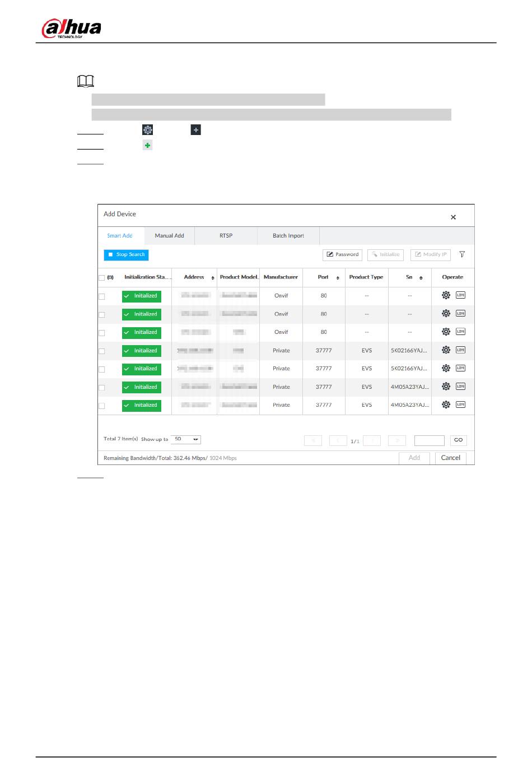Open the Show up to 50 dropdown
The width and height of the screenshot is (532, 767).
(185, 440)
